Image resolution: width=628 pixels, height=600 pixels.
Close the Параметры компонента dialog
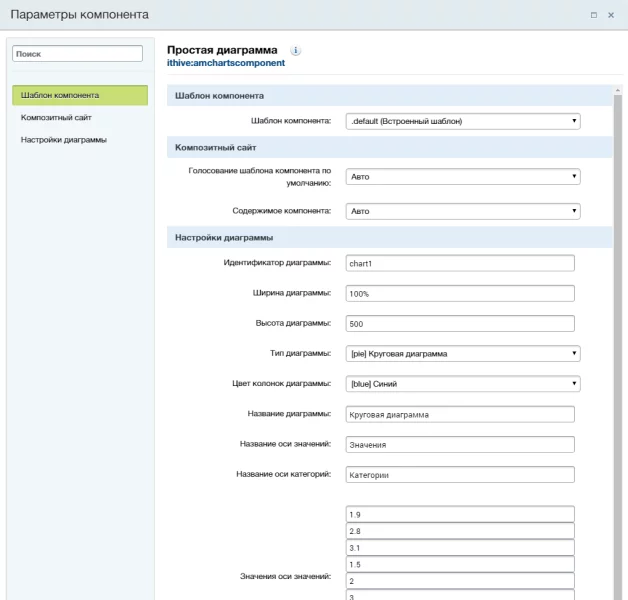tap(611, 15)
